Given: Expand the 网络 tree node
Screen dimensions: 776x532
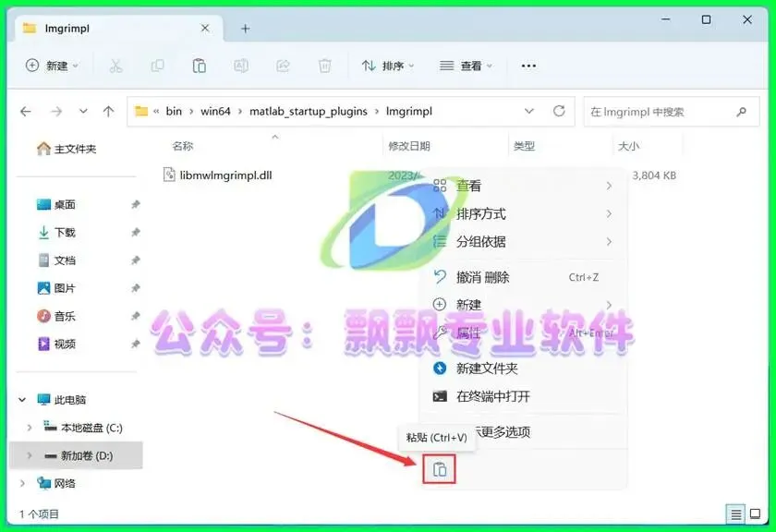Looking at the screenshot, I should [x=22, y=483].
